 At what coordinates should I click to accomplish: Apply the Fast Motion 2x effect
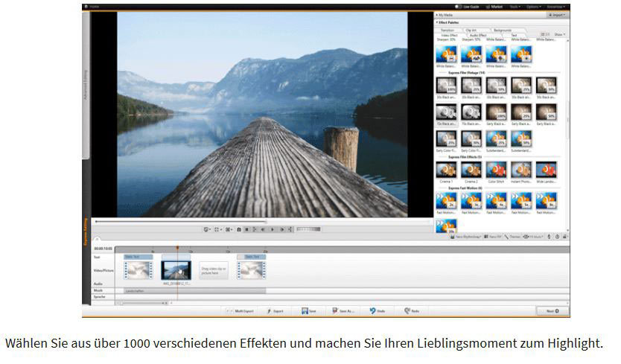(x=446, y=201)
